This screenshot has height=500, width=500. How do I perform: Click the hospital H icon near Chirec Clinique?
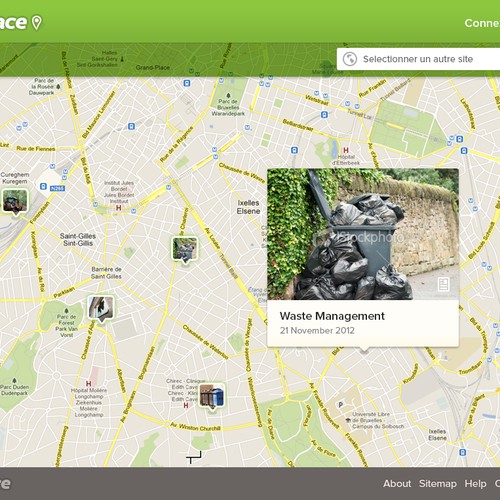pos(186,405)
